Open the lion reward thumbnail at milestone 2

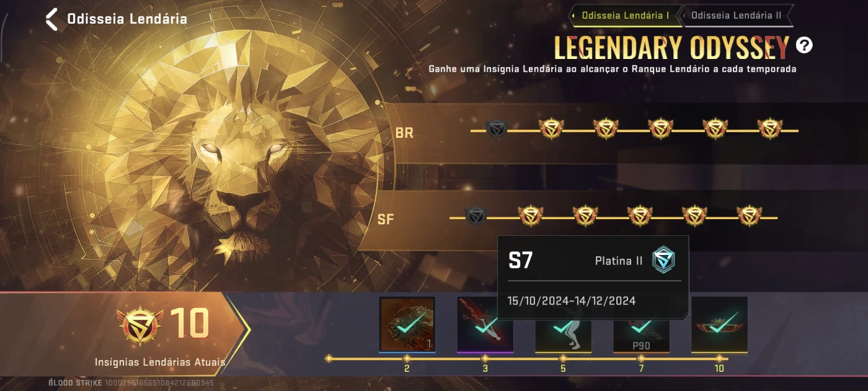point(407,325)
